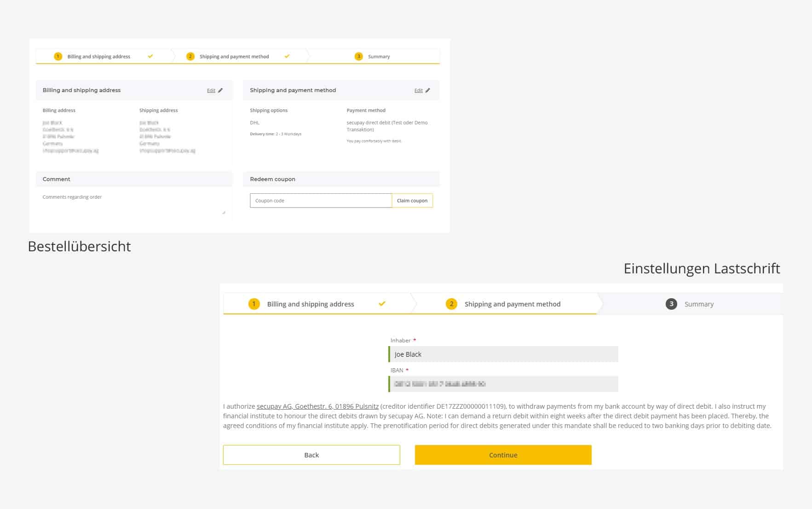Screen dimensions: 812x509
Task: Click step 2 number badge in upper progress bar
Action: point(190,57)
